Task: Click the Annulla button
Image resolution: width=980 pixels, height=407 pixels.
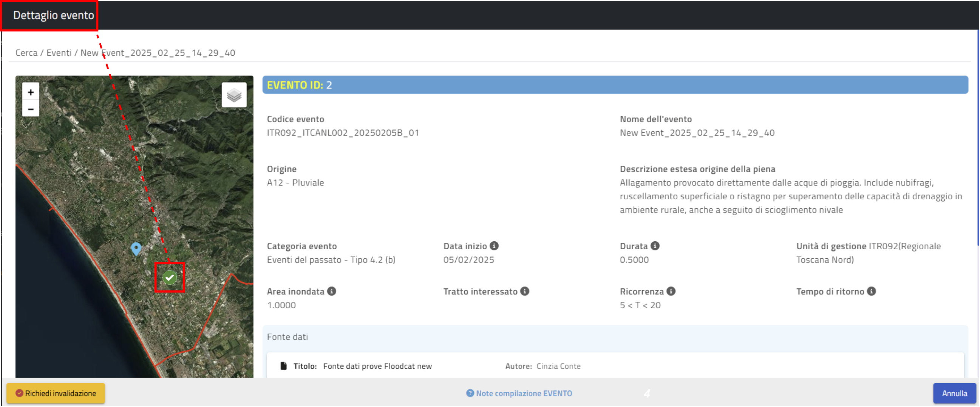Action: [x=954, y=393]
